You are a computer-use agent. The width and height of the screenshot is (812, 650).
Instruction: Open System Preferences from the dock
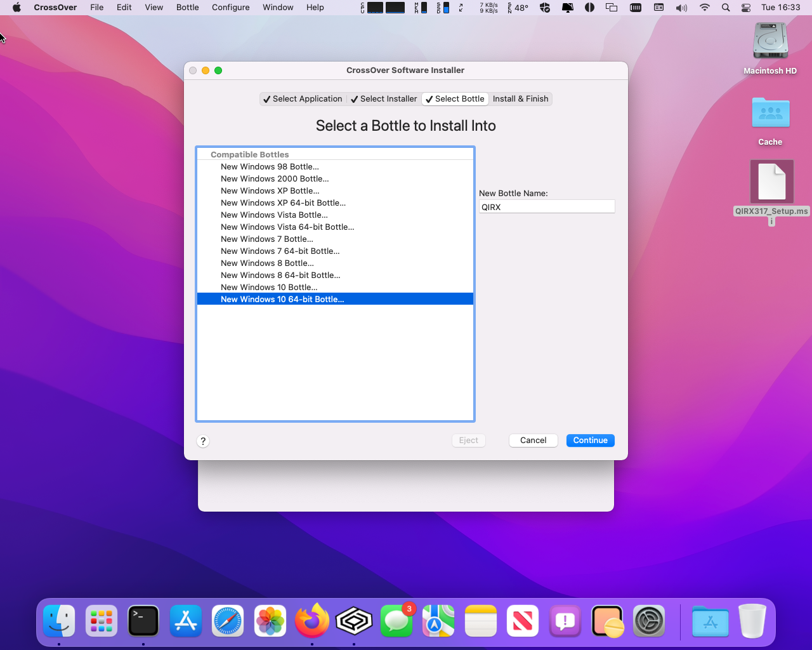650,620
